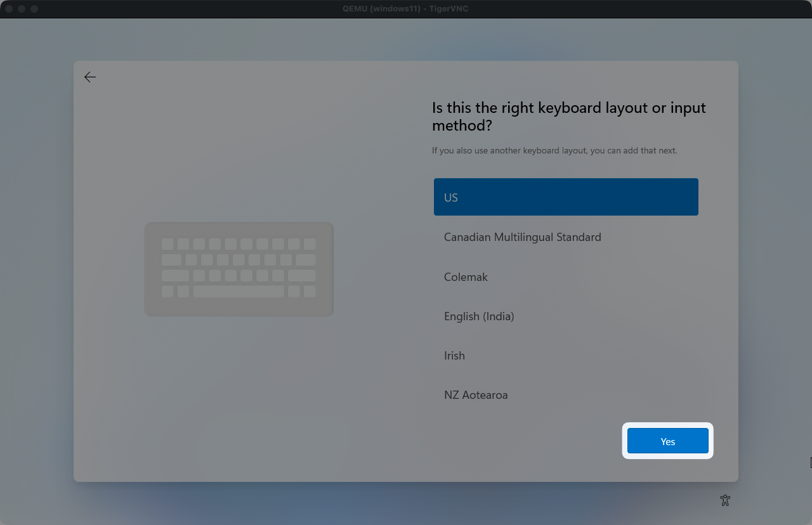Click top-left key of the keyboard illustration
Viewport: 812px width, 525px height.
point(167,244)
